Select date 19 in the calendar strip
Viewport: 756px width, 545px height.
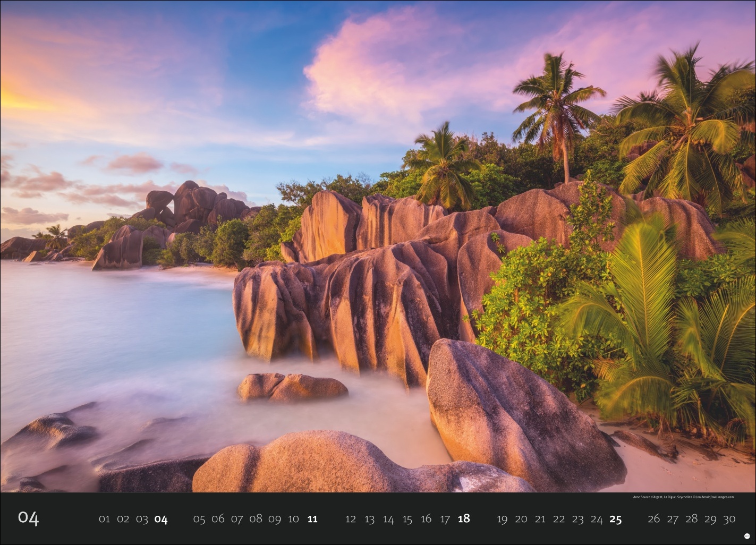pos(502,519)
